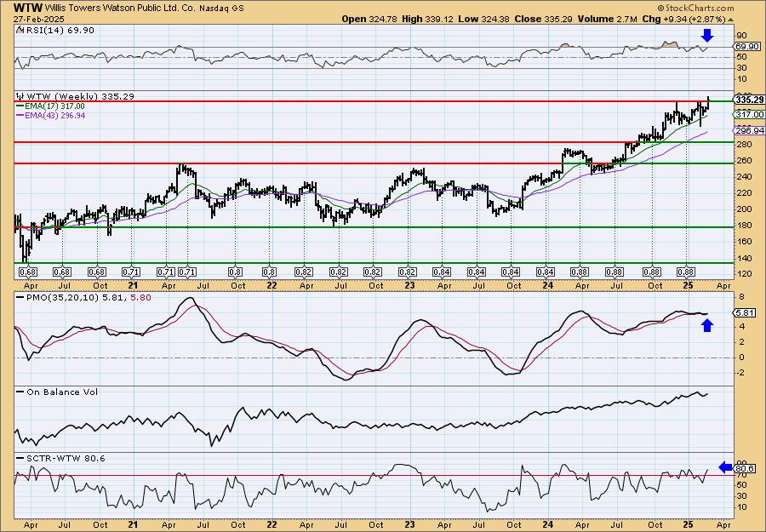Viewport: 766px width, 532px height.
Task: Select the EMA(43) 296.94 legend text
Action: point(54,115)
